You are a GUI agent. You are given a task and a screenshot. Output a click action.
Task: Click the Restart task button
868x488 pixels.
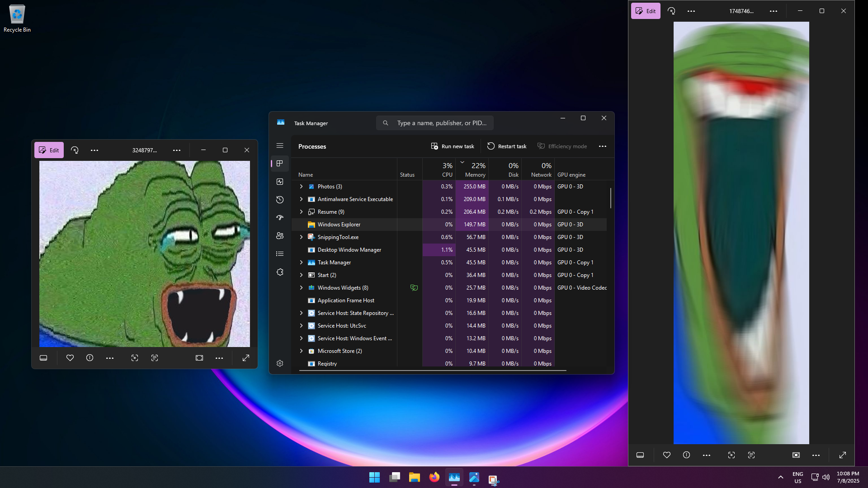507,146
